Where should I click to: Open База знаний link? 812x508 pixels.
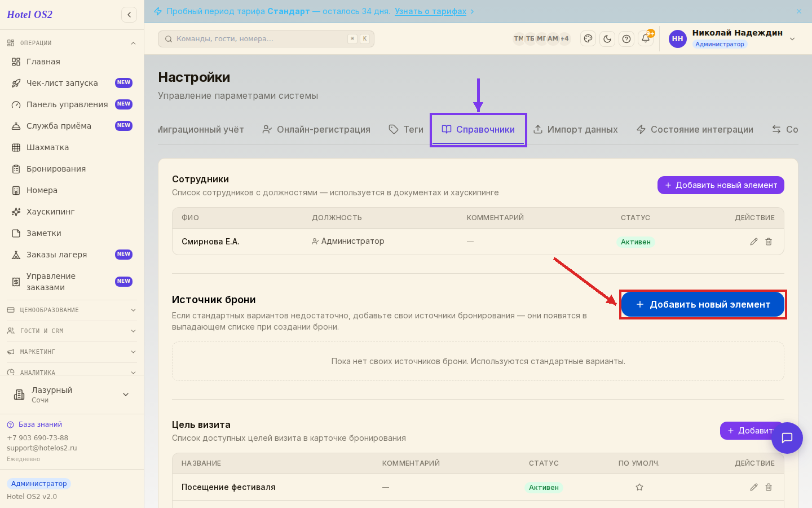pos(40,424)
